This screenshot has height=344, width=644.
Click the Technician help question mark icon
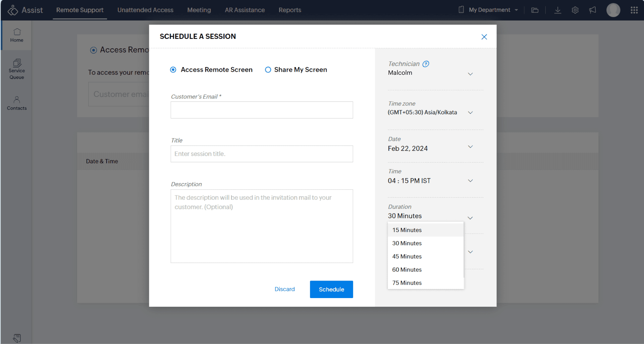(426, 64)
